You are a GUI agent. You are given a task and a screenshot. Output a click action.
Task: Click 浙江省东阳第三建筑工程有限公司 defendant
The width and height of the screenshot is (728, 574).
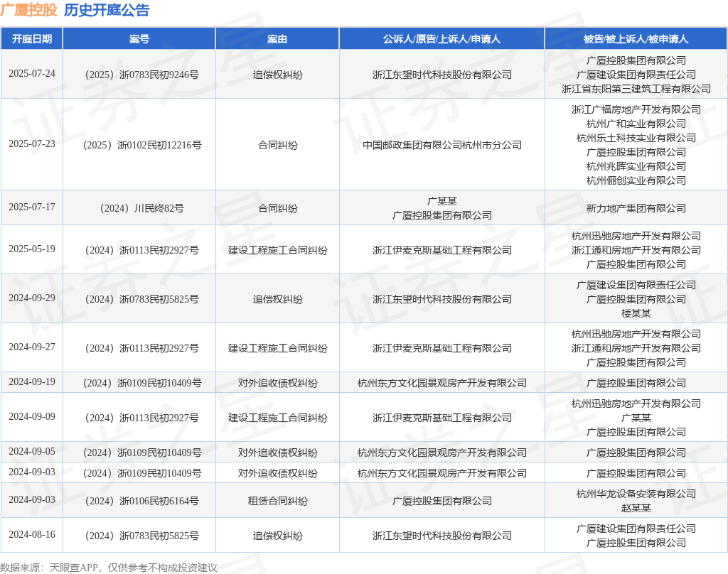point(636,89)
